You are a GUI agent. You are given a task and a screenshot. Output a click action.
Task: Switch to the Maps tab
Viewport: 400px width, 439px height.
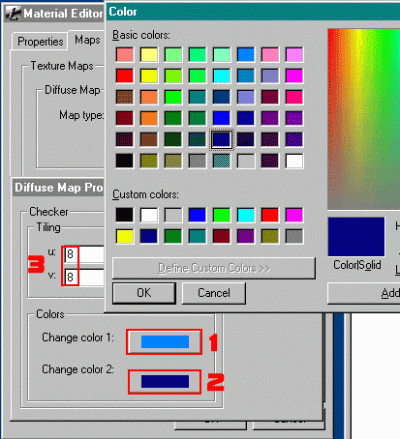(87, 40)
